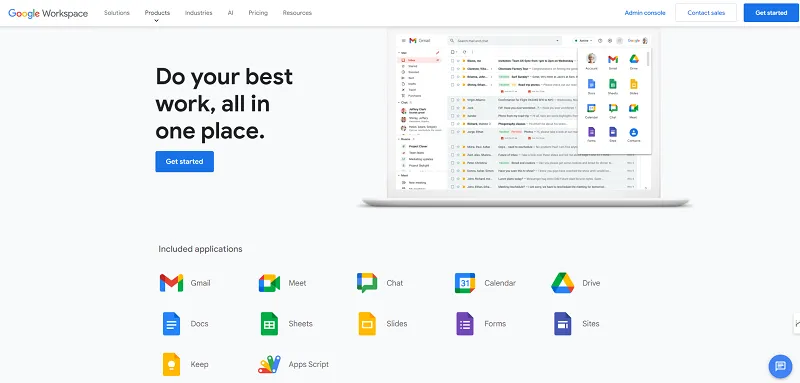Click the Calendar text label
The width and height of the screenshot is (800, 383).
click(x=500, y=283)
